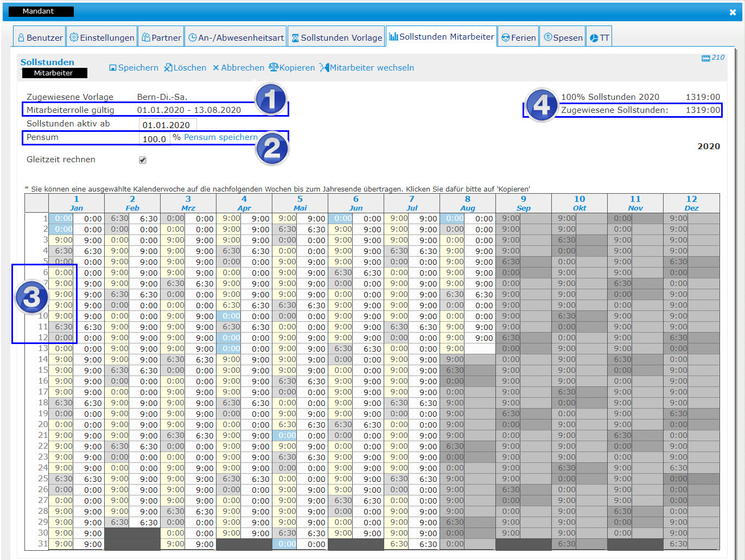
Task: Click validity period 01.01.2020 - 13.08.2020
Action: [x=189, y=110]
